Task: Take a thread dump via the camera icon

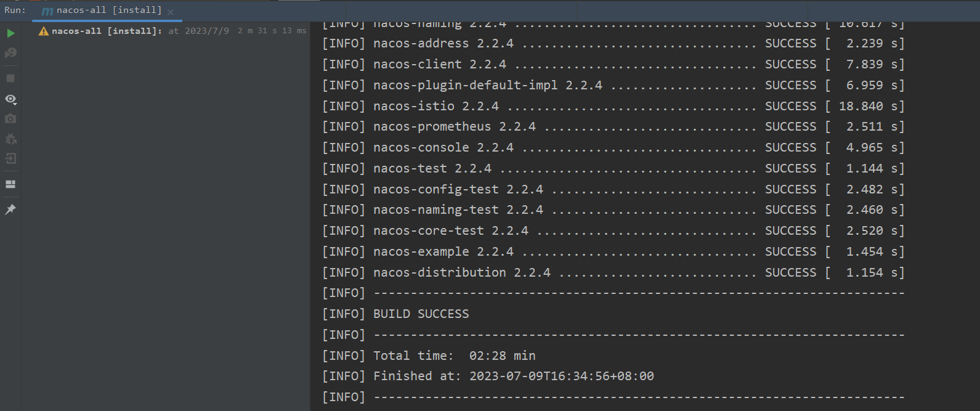Action: [10, 118]
